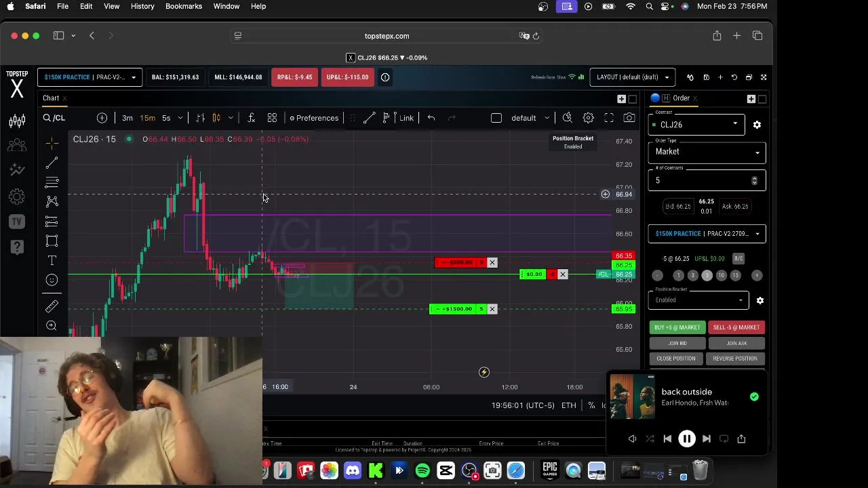
Task: Click BUY +5 @ MARKET button
Action: coord(677,327)
